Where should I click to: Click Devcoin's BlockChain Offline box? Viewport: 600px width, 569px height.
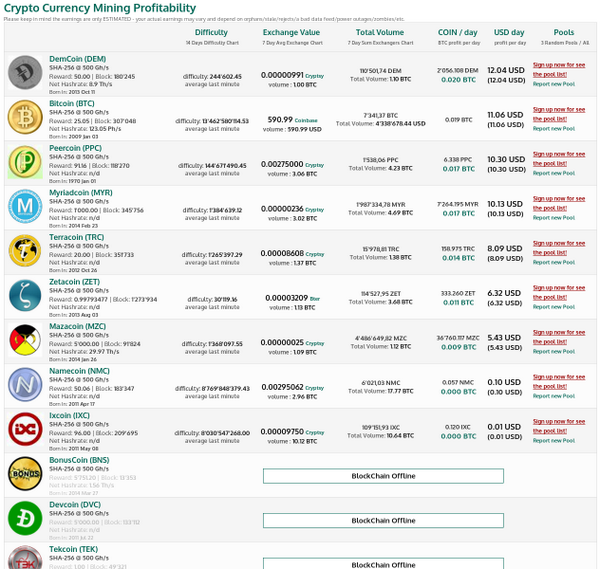tap(383, 520)
